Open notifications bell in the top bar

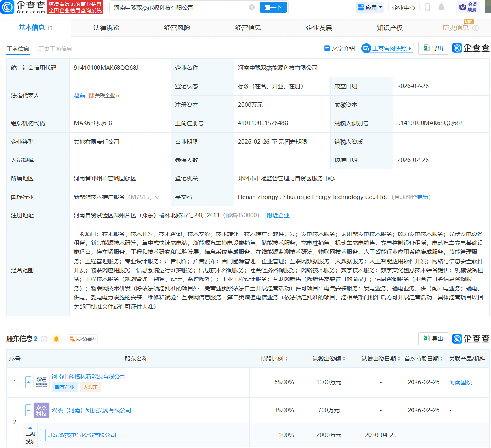[x=441, y=7]
